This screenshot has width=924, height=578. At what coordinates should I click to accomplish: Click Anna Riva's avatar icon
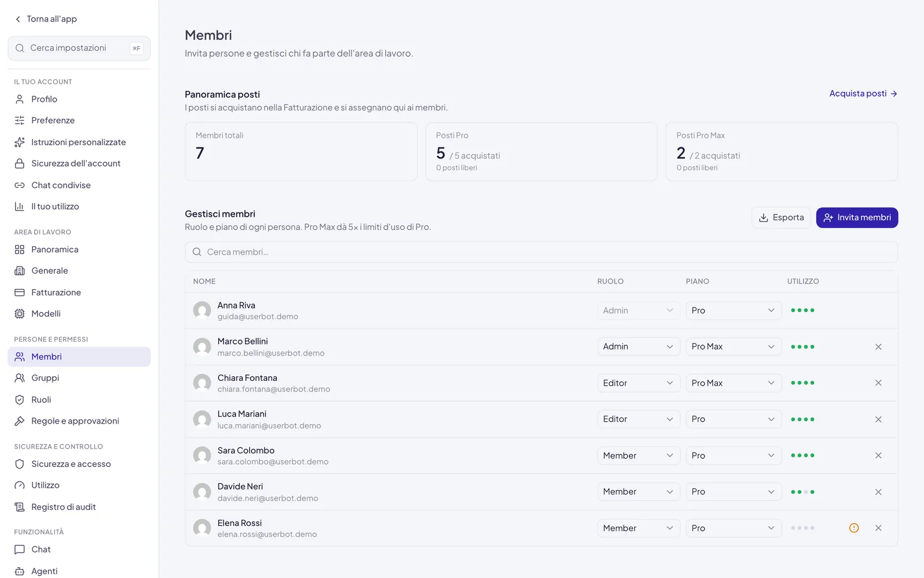202,310
